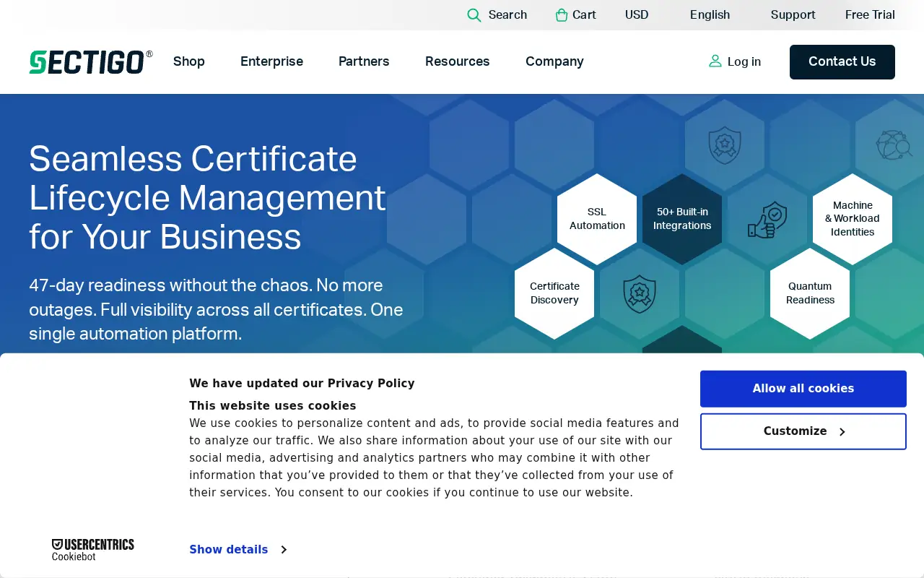Click the '47-day readiness without the chaos' paragraph
924x578 pixels.
216,309
